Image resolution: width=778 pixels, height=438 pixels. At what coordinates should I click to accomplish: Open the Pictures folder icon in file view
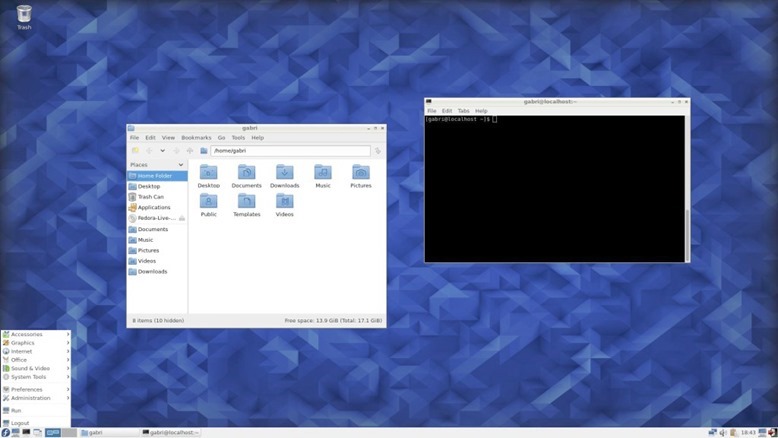pyautogui.click(x=361, y=176)
